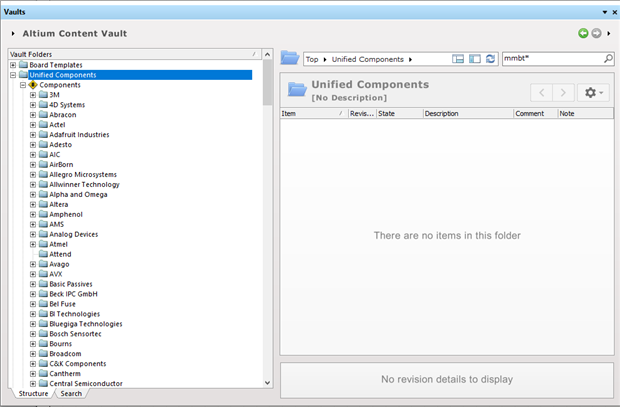The image size is (620, 407).
Task: Expand the 3M folder
Action: tap(33, 95)
